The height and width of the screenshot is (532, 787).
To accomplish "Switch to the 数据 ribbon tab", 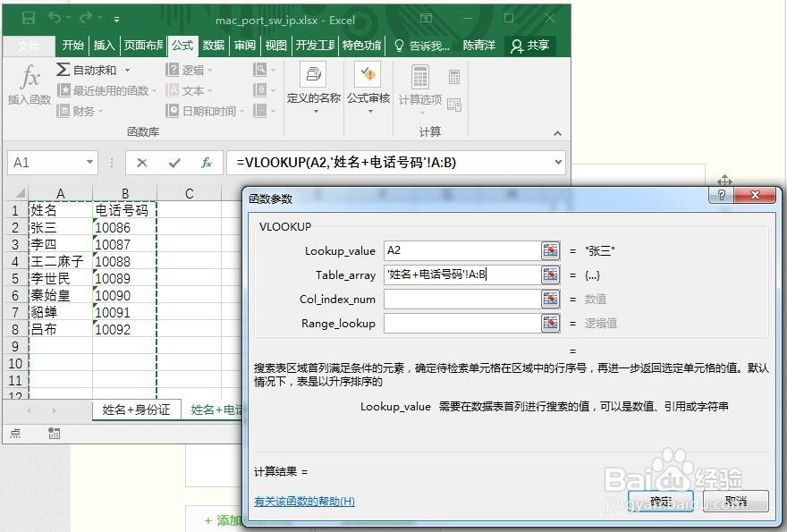I will tap(213, 46).
